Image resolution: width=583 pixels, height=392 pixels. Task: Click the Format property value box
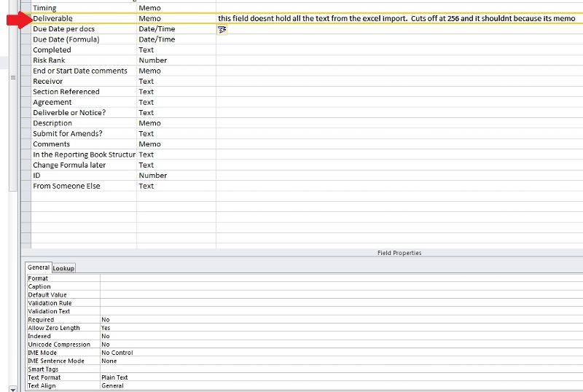[341, 278]
